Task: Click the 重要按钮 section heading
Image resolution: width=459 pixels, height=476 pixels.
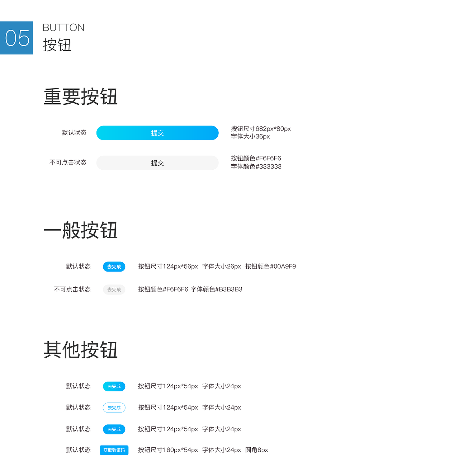Action: pyautogui.click(x=81, y=96)
